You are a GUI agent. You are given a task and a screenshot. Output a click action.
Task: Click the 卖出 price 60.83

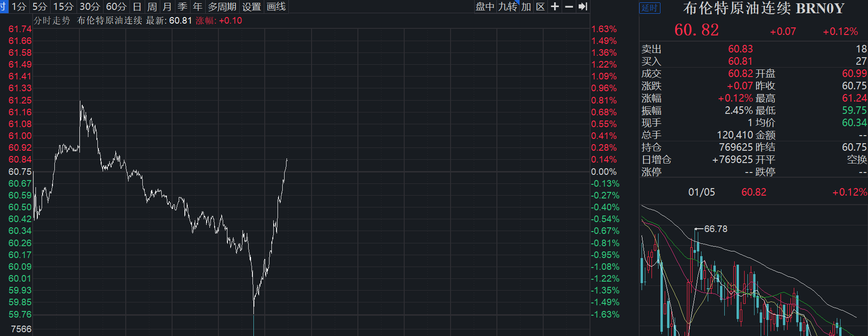pyautogui.click(x=740, y=49)
